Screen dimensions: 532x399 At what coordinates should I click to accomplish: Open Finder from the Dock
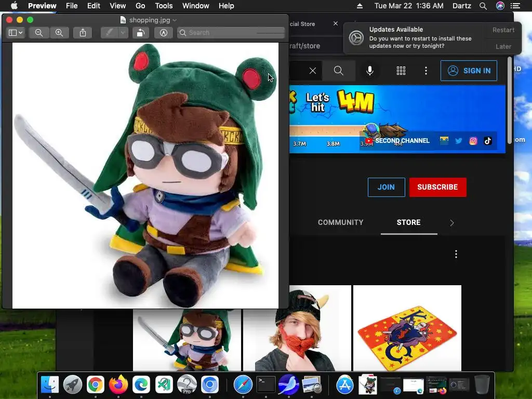click(x=49, y=385)
